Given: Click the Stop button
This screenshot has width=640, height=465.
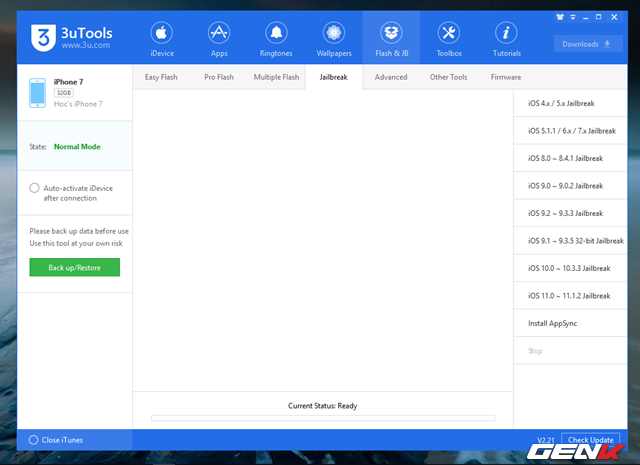Looking at the screenshot, I should (x=570, y=351).
